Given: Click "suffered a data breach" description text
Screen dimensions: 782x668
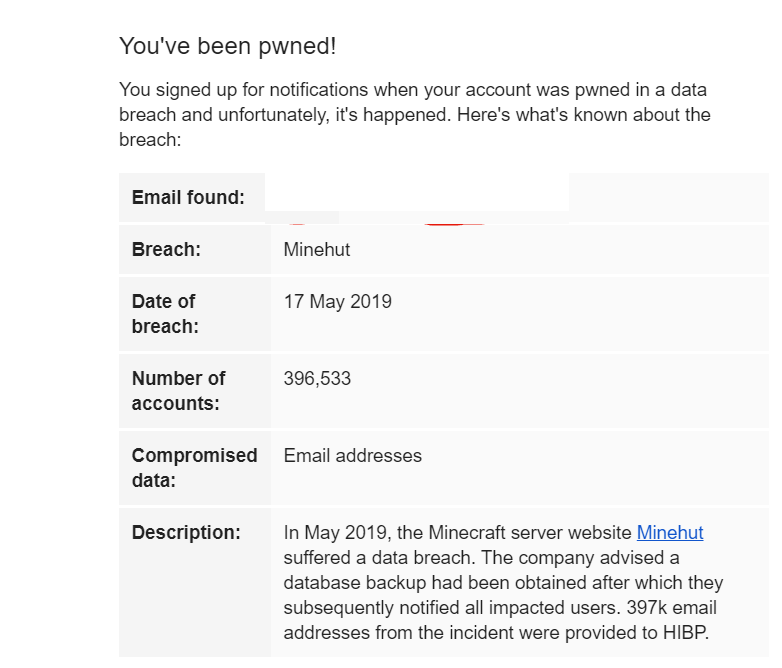Looking at the screenshot, I should coord(378,558).
